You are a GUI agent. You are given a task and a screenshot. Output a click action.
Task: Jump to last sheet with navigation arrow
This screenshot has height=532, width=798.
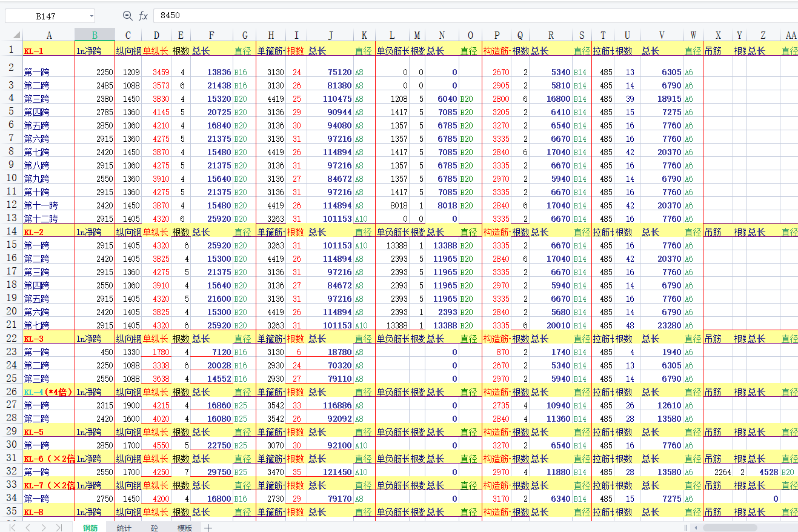coord(59,528)
